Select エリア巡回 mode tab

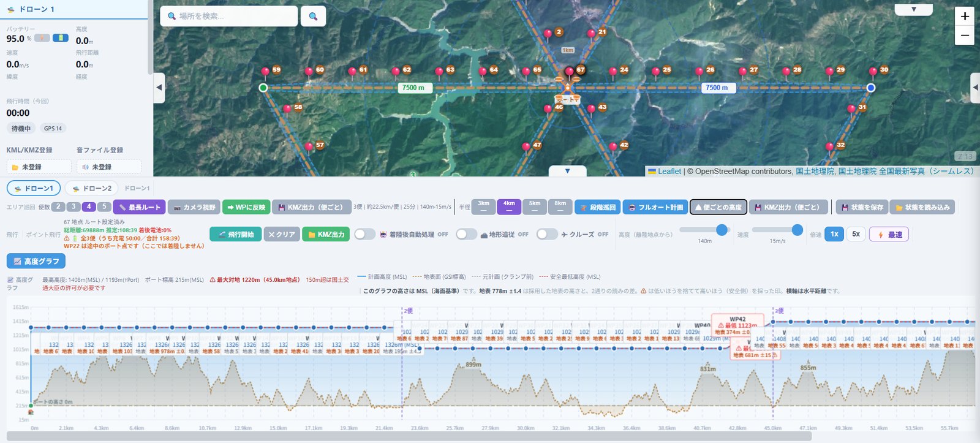21,207
